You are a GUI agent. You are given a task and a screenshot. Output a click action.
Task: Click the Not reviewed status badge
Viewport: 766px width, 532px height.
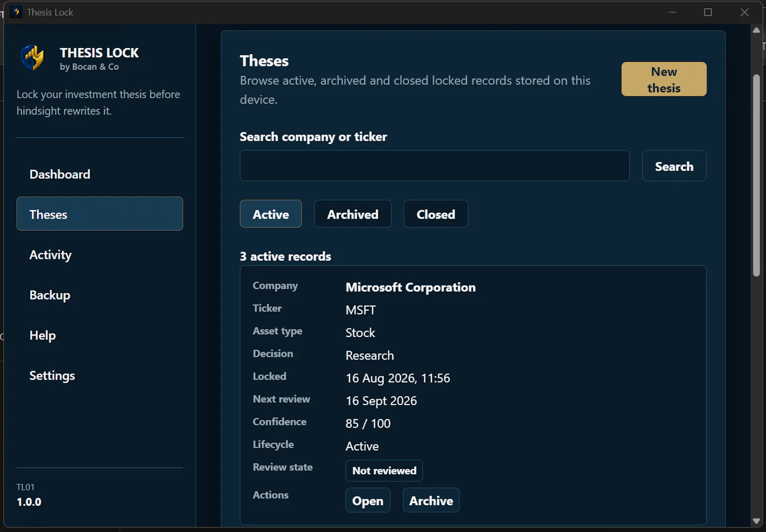coord(384,471)
